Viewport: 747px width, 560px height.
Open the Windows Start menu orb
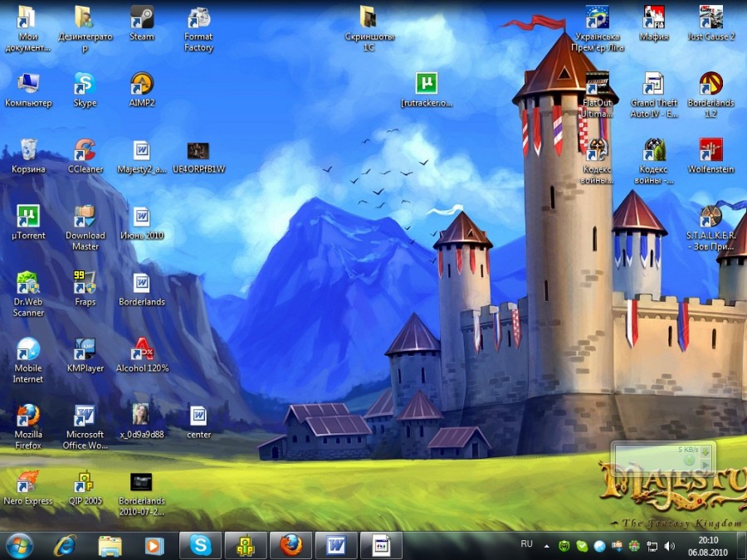click(x=20, y=546)
